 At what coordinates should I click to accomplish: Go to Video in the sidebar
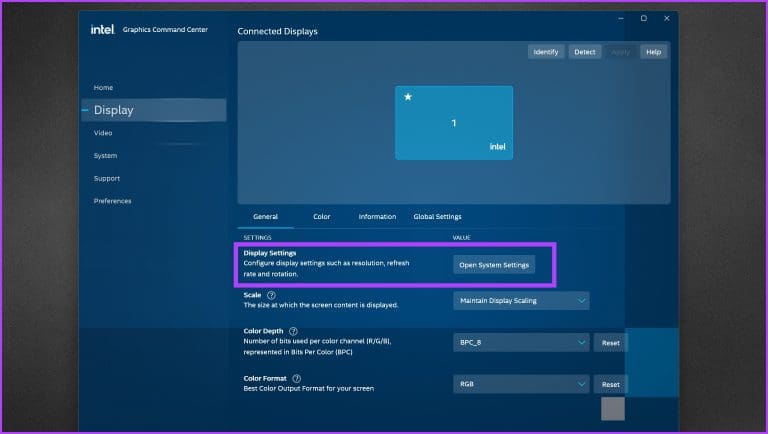[103, 133]
